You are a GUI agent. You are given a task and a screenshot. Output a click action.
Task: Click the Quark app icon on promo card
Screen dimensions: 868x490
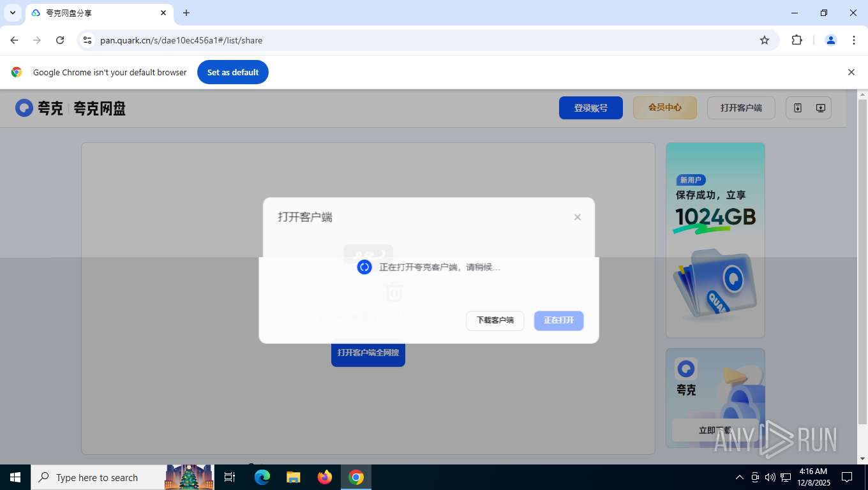click(x=686, y=369)
